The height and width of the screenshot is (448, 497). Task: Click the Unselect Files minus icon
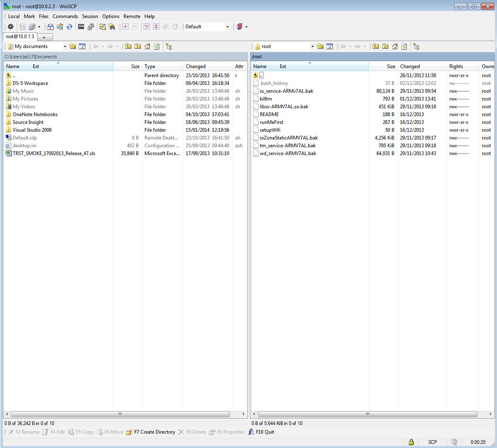coord(135,27)
